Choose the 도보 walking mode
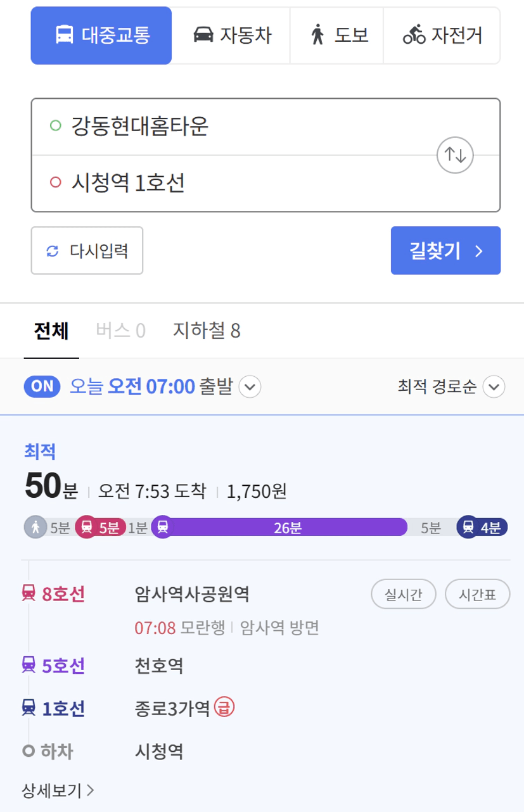 click(337, 35)
